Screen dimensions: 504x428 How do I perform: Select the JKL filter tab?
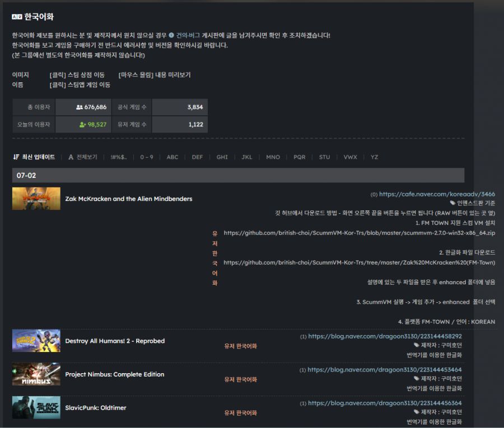247,157
